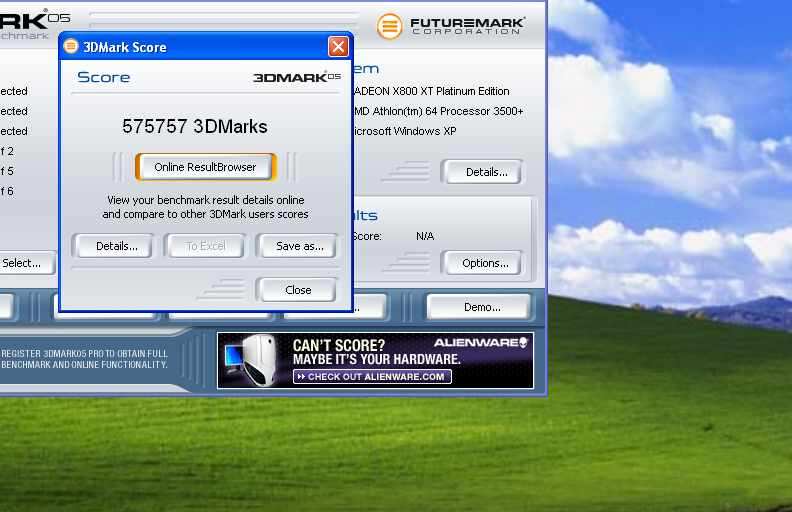This screenshot has height=512, width=792.
Task: Click the 3DMARK05 logo in score dialog
Action: 296,77
